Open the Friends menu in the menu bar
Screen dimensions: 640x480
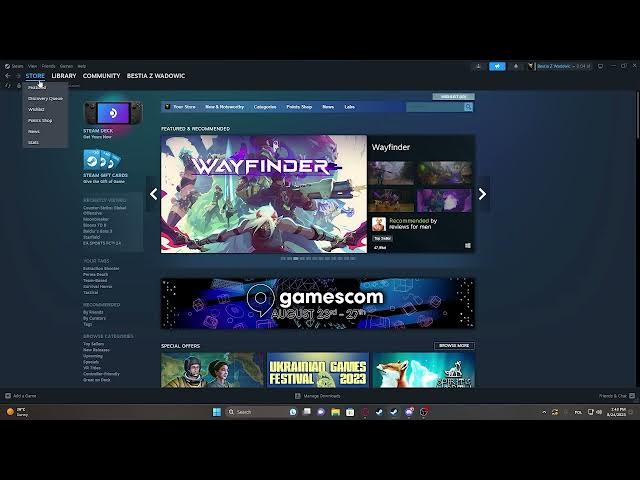pos(48,66)
